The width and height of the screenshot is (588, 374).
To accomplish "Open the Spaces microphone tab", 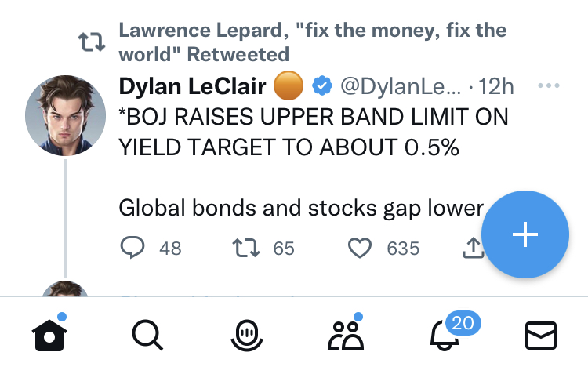I will 246,336.
